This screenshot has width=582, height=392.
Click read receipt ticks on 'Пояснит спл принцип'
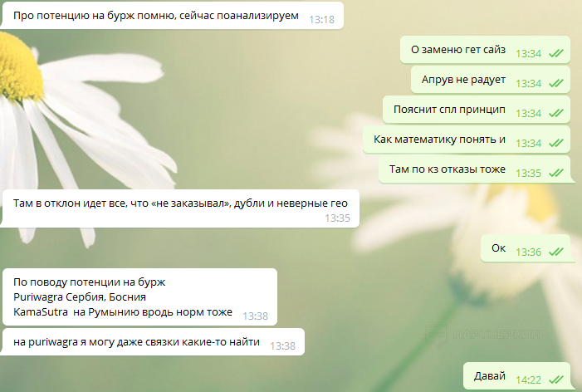pos(556,113)
